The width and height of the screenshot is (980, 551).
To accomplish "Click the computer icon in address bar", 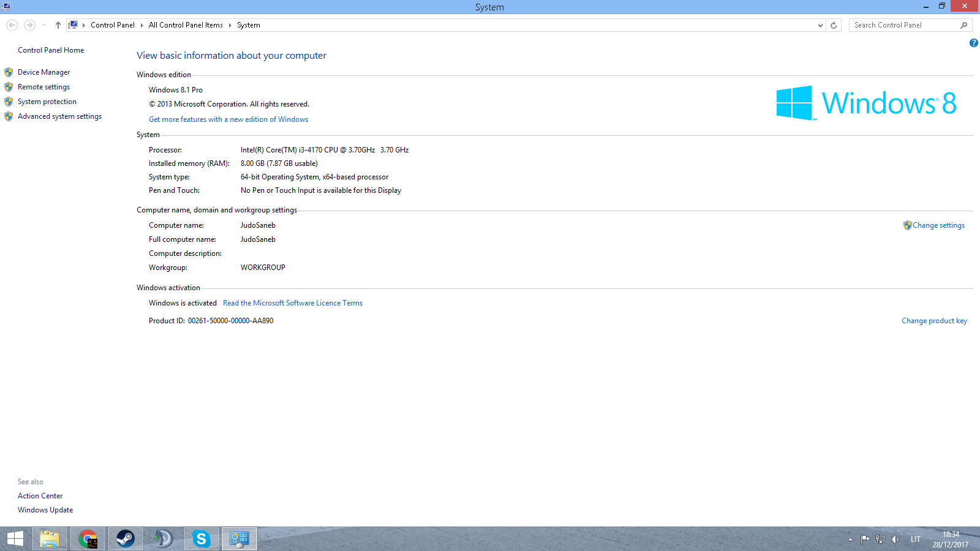I will click(73, 25).
